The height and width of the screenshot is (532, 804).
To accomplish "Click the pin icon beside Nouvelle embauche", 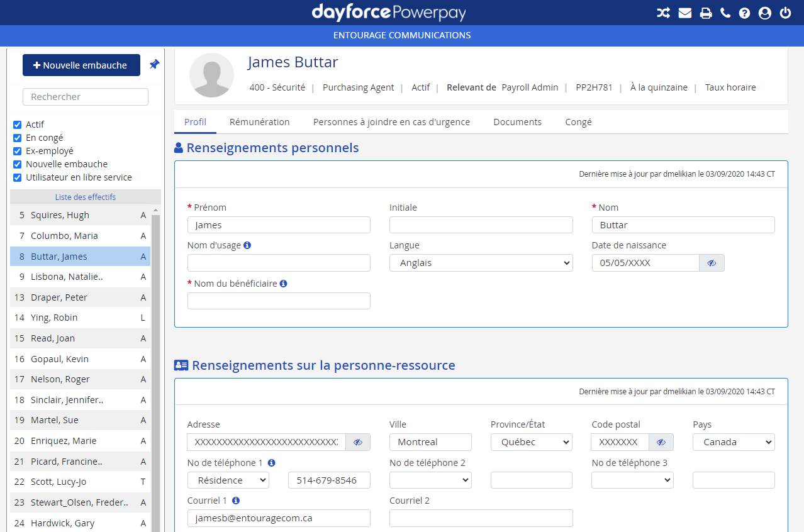I will pyautogui.click(x=154, y=64).
